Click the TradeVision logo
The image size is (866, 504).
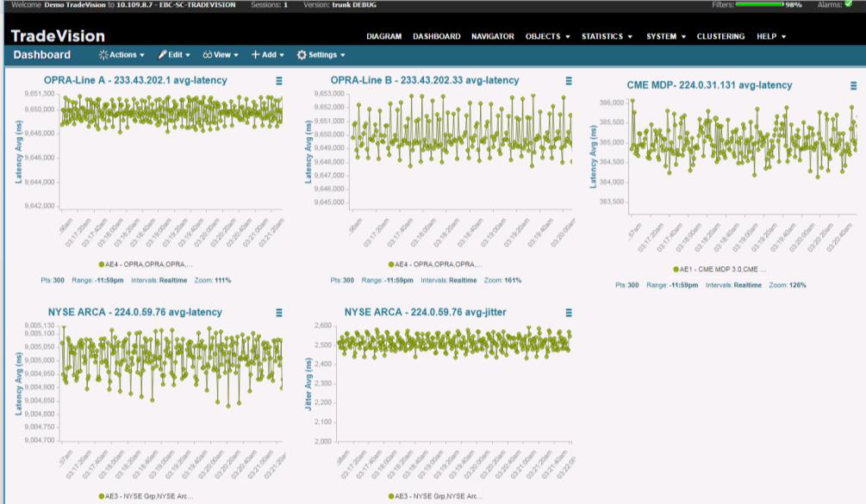coord(58,36)
